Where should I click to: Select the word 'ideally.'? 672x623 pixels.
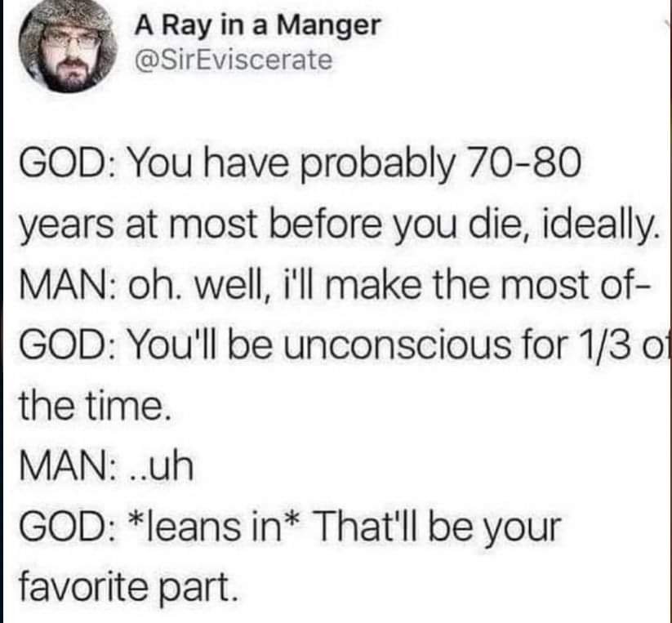coord(601,227)
